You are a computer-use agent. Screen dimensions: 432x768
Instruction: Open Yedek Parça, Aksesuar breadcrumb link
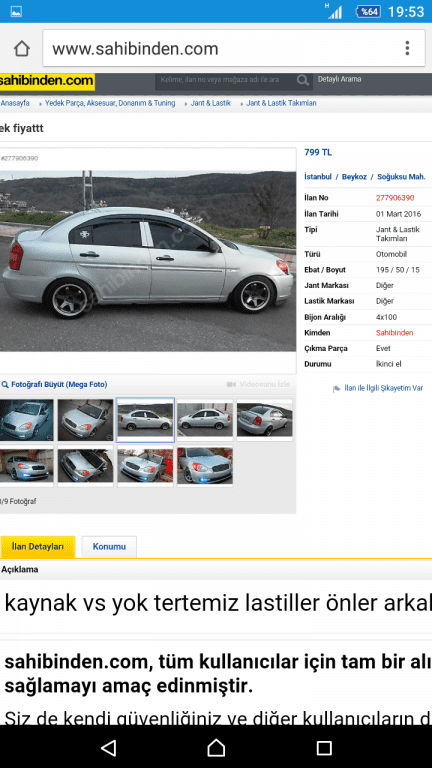(110, 103)
